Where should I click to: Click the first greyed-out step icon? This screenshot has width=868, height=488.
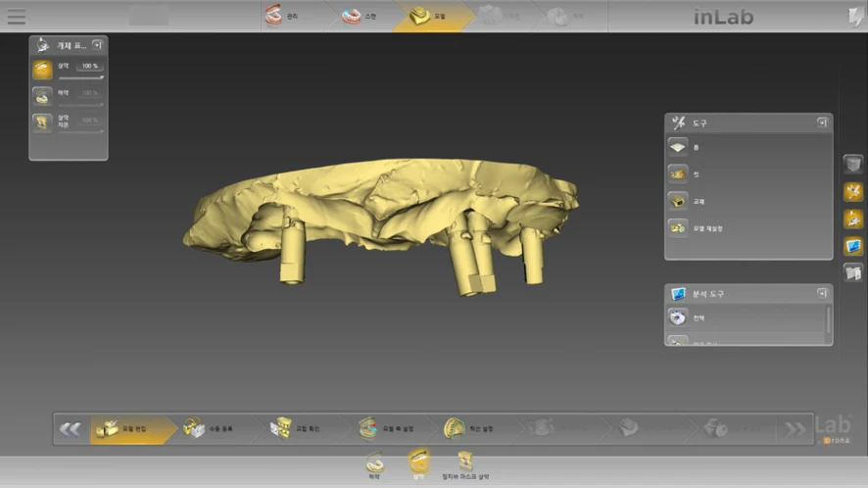[542, 427]
